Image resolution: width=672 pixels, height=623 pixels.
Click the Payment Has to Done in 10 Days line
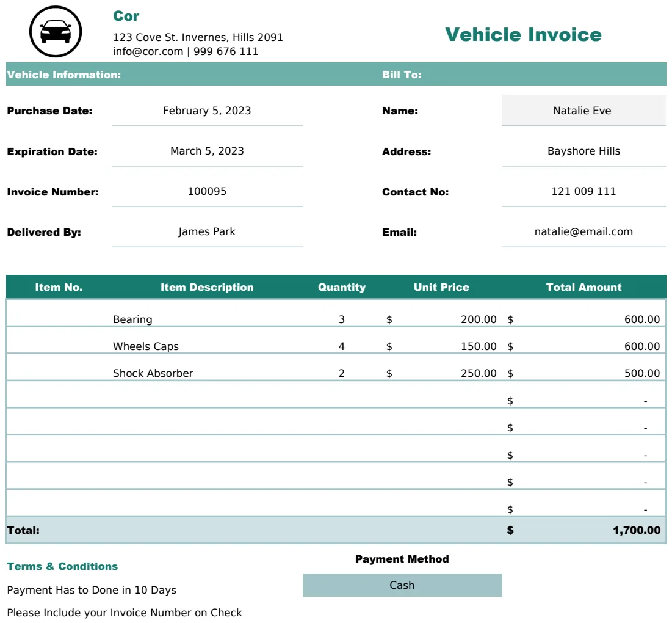pos(92,591)
